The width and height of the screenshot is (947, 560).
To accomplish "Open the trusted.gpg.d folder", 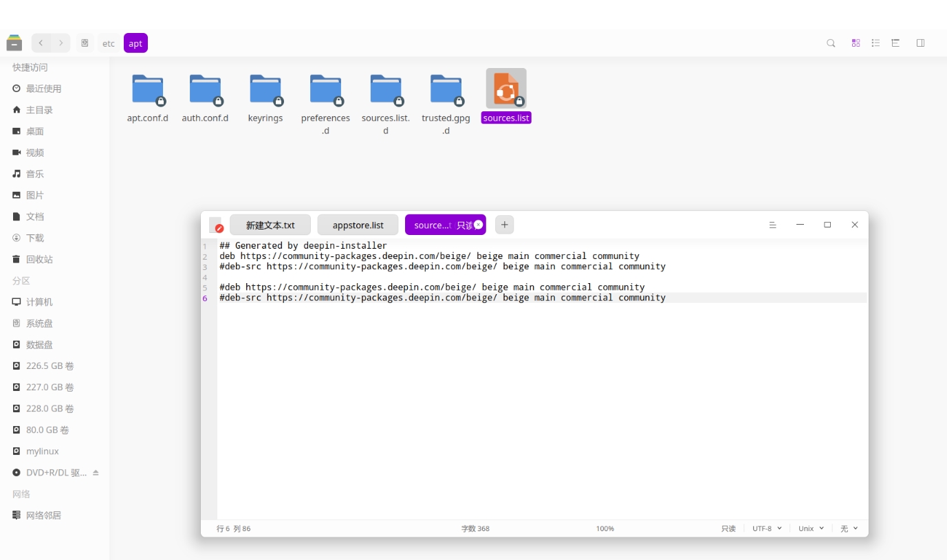I will tap(446, 90).
